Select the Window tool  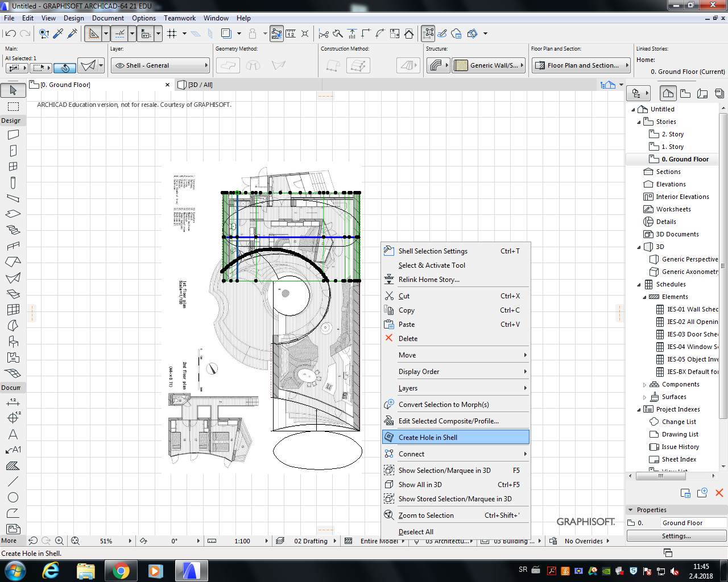coord(13,167)
